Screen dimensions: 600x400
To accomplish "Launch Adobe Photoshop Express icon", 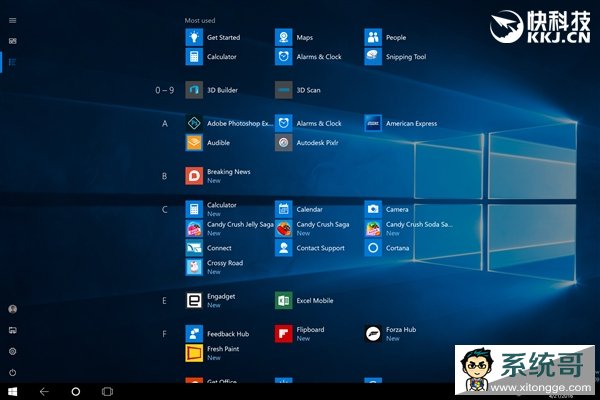I will [194, 123].
